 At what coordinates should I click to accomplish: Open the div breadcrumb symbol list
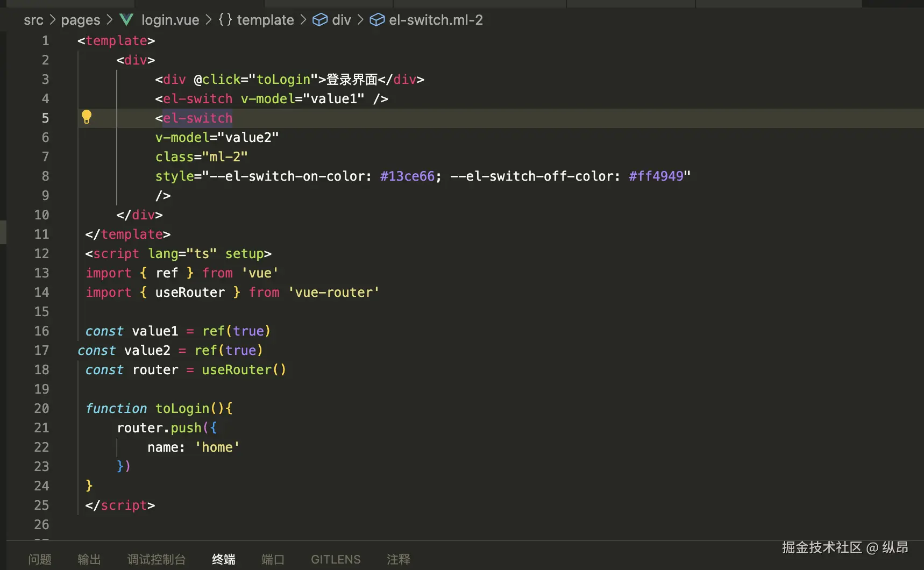[342, 20]
